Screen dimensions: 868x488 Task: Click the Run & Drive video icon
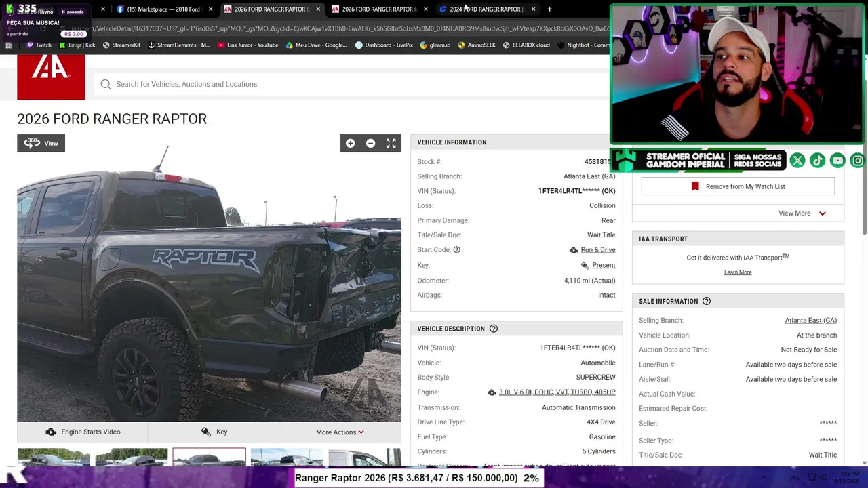click(574, 250)
